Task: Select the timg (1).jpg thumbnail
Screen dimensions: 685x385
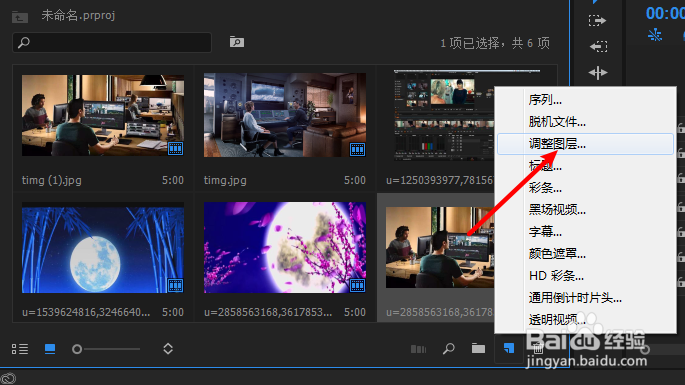Action: pos(103,115)
